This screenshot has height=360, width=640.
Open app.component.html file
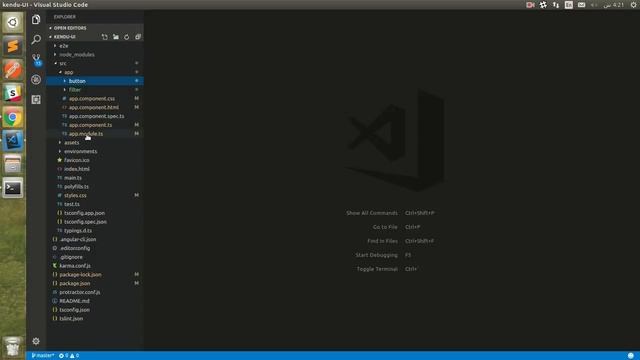pos(95,107)
